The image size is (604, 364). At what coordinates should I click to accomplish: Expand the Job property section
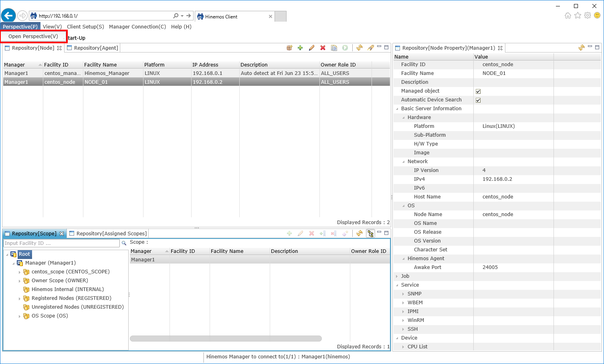pyautogui.click(x=397, y=276)
